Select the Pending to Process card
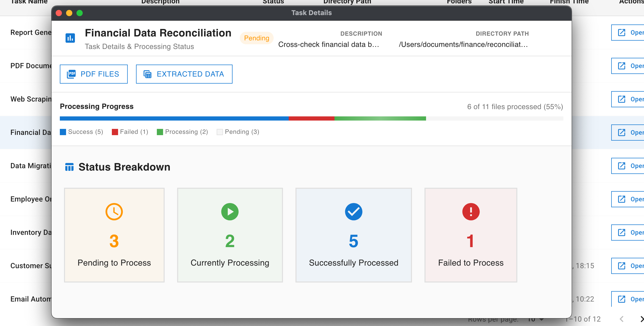Viewport: 644px width, 326px height. 114,235
